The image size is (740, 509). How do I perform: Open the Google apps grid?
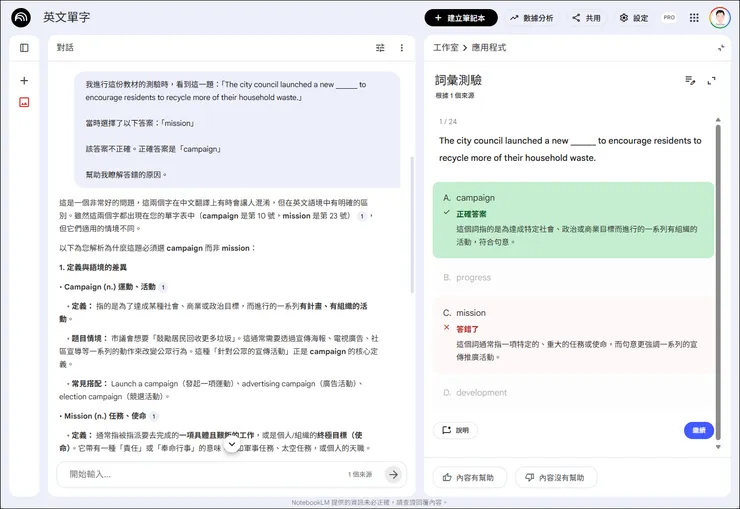[694, 18]
